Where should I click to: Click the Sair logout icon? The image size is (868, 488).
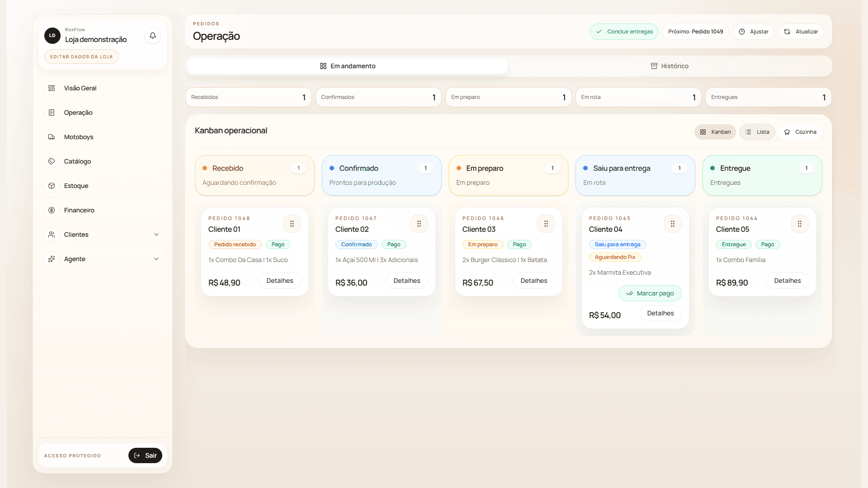137,455
